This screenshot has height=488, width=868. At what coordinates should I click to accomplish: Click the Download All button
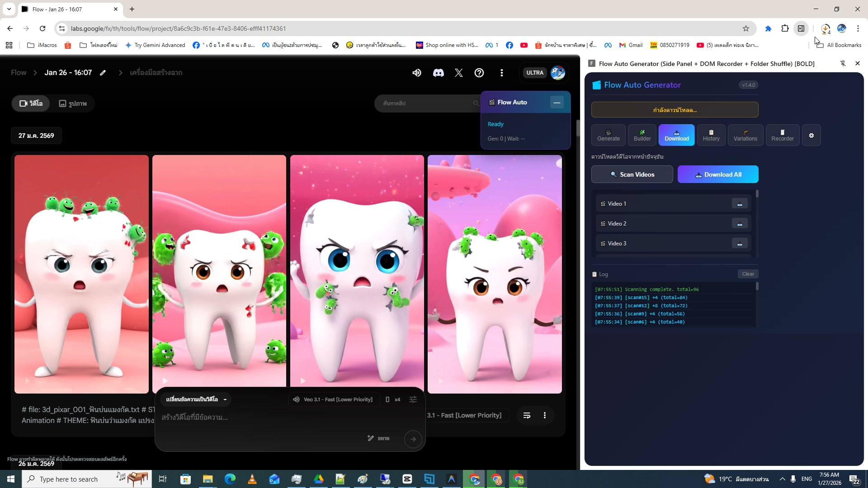click(x=717, y=174)
